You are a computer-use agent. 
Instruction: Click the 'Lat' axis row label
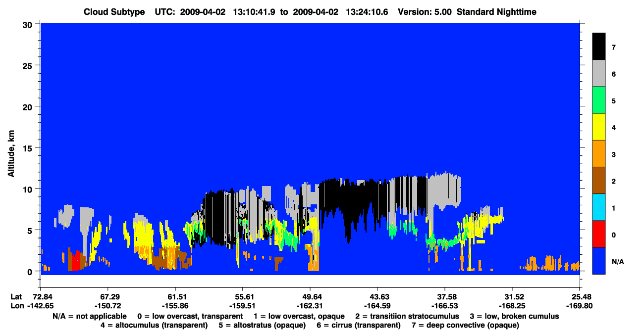[x=16, y=297]
